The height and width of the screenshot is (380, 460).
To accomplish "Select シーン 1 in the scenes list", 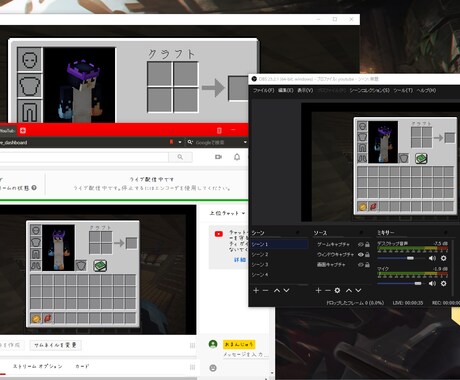I will point(279,244).
